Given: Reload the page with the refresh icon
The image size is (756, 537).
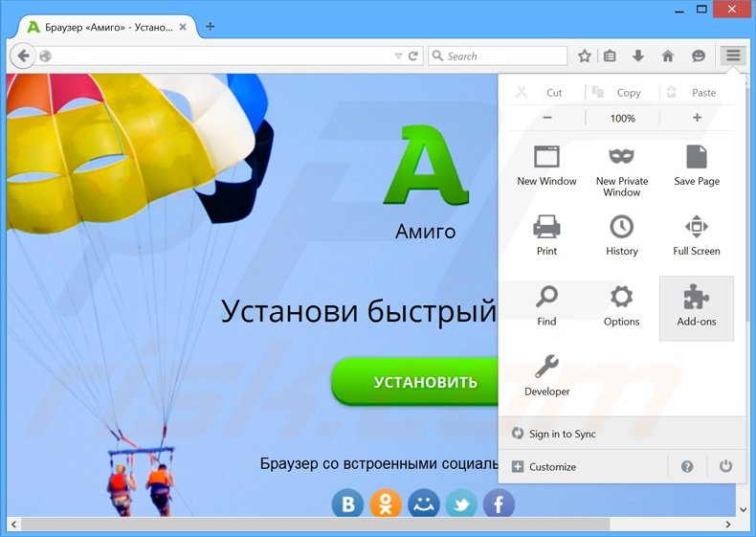Looking at the screenshot, I should (413, 56).
